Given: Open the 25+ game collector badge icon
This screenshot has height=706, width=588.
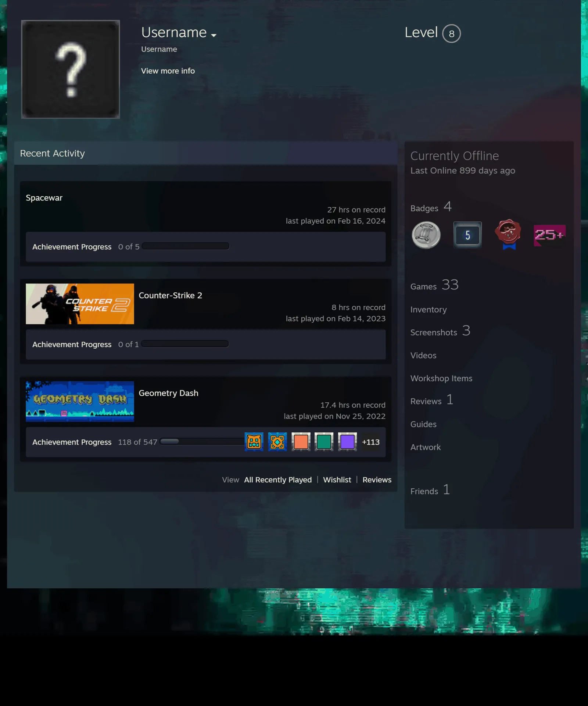Looking at the screenshot, I should pos(549,235).
